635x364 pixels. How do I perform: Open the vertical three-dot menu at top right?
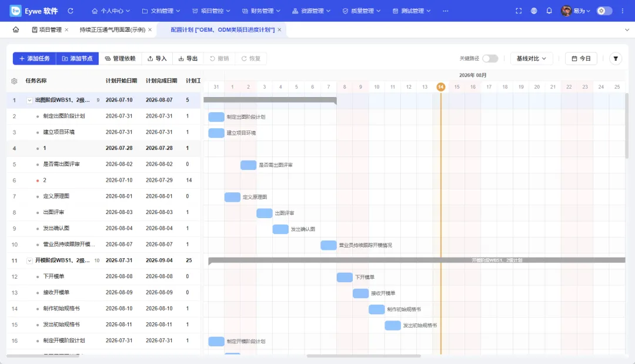click(623, 11)
